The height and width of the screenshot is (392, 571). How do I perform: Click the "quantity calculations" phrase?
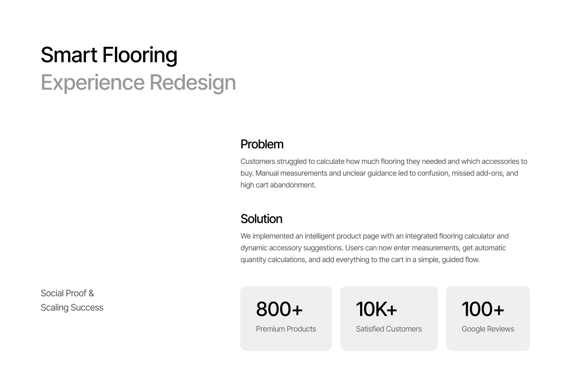pyautogui.click(x=273, y=260)
